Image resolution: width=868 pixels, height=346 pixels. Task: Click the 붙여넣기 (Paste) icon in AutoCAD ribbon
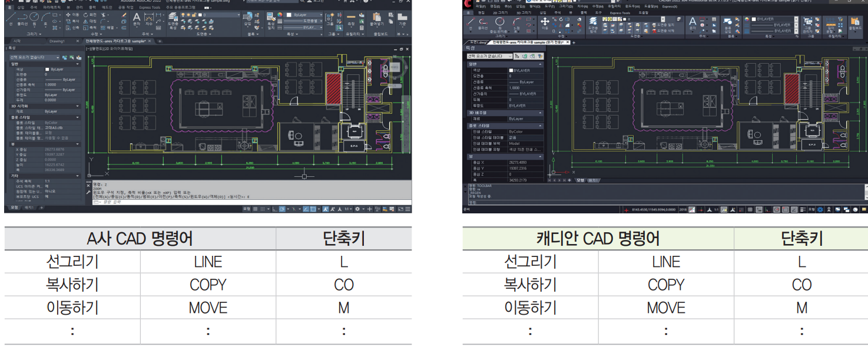pyautogui.click(x=377, y=19)
